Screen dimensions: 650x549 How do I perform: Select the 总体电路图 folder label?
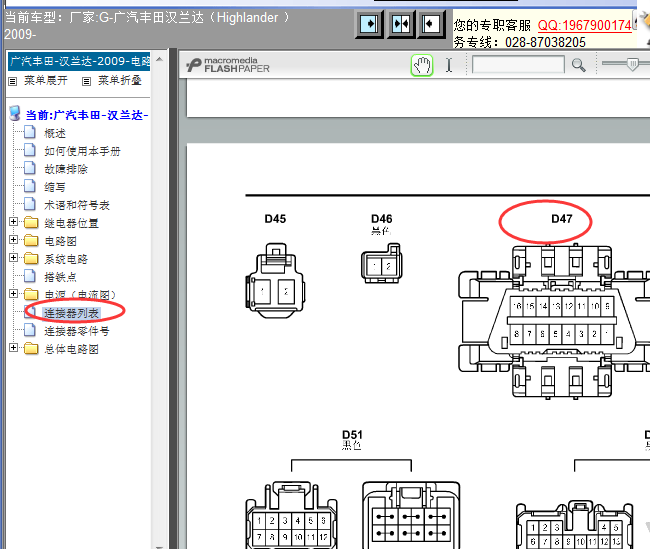[x=72, y=349]
